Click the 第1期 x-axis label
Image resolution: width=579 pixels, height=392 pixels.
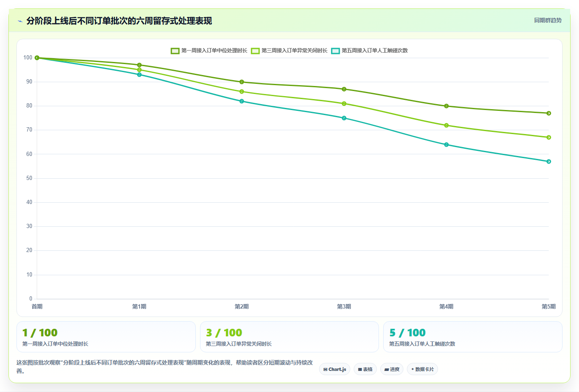(x=139, y=306)
